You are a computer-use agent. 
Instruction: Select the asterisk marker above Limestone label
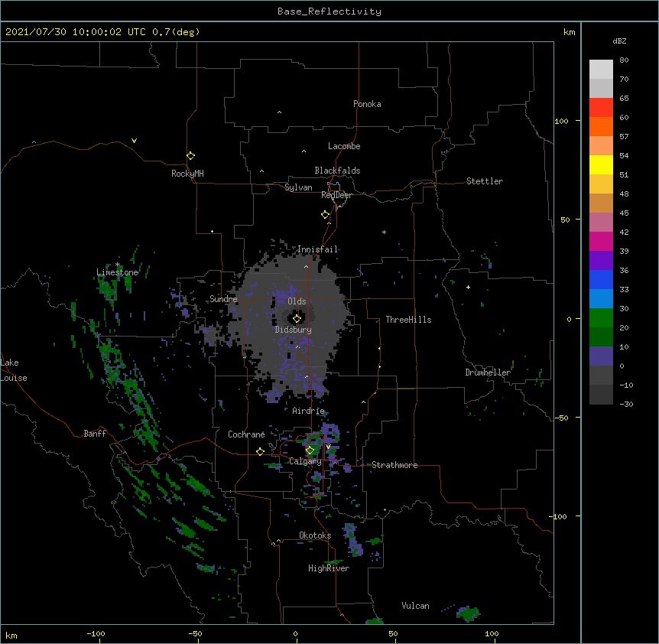tap(118, 265)
